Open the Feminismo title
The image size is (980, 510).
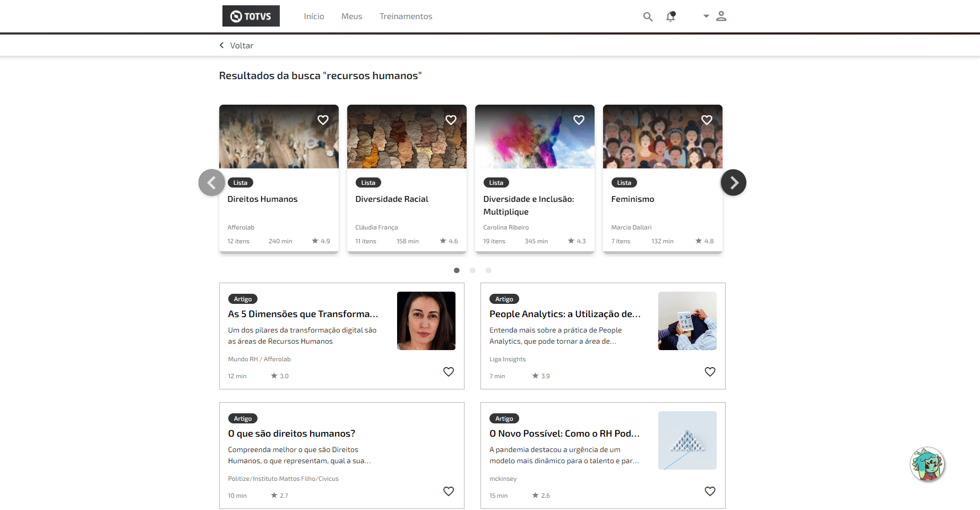633,199
